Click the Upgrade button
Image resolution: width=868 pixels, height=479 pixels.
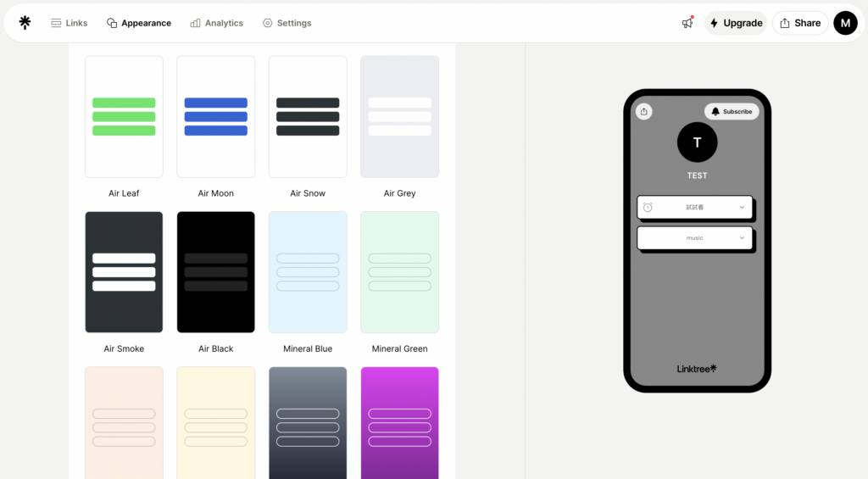(736, 23)
